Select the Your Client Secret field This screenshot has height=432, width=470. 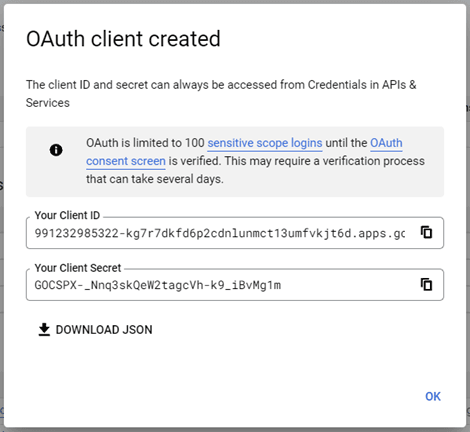235,285
